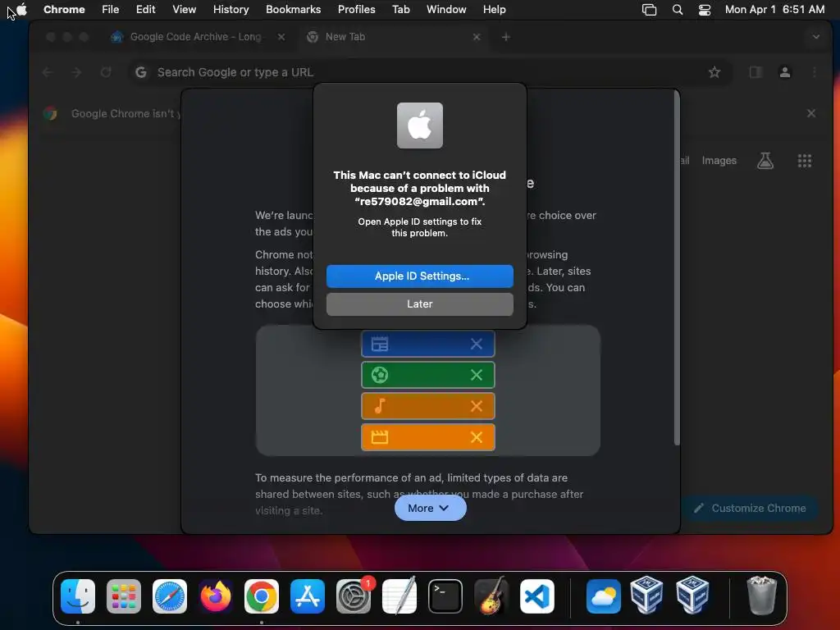Click the Stage Manager menu bar icon
Screen dimensions: 840x630
tap(650, 9)
